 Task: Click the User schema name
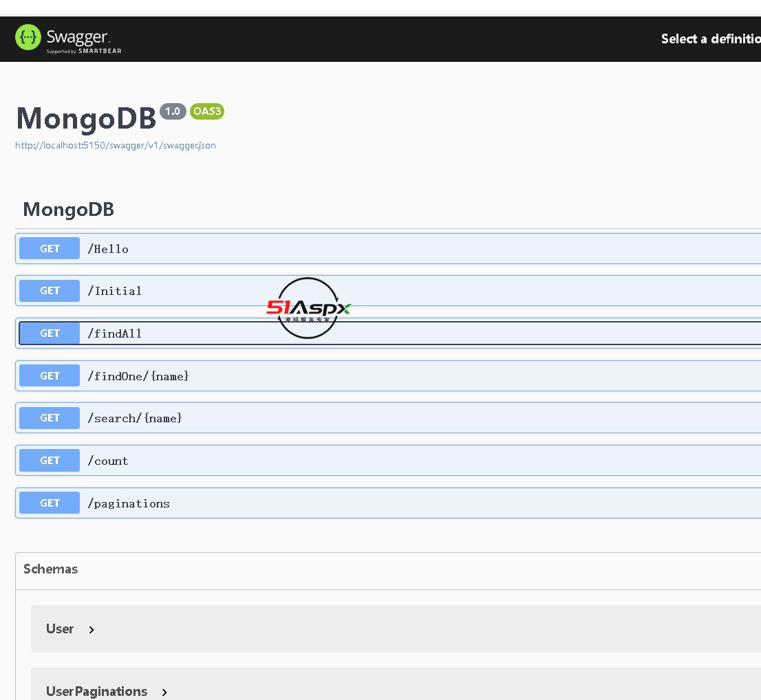(60, 628)
